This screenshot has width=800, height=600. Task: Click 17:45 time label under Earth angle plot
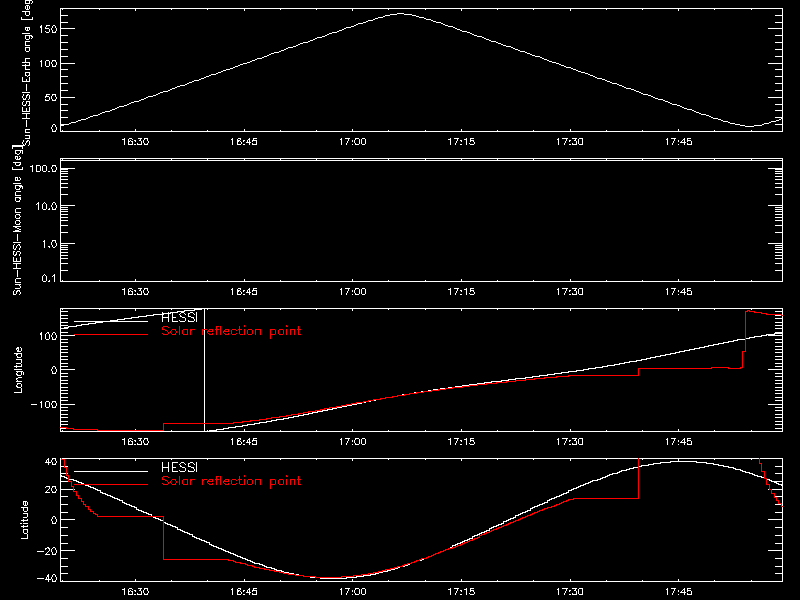tap(679, 141)
